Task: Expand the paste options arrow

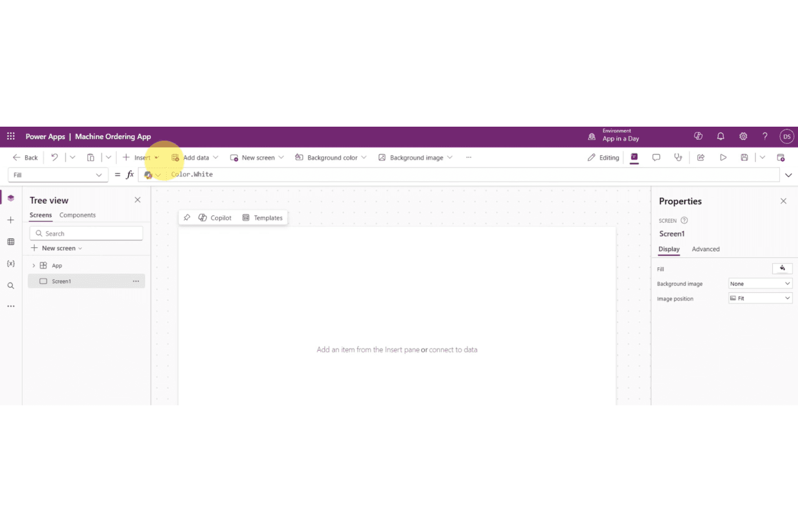Action: (x=108, y=157)
